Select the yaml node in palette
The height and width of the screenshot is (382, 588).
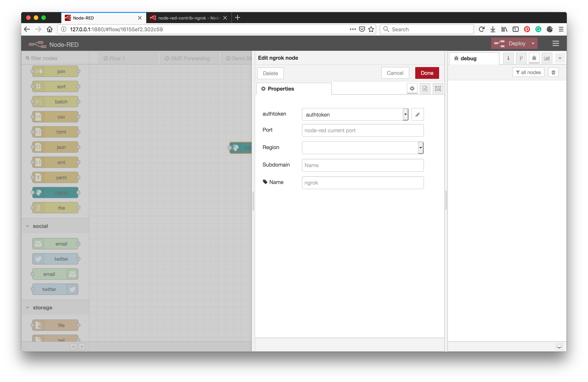(x=55, y=177)
